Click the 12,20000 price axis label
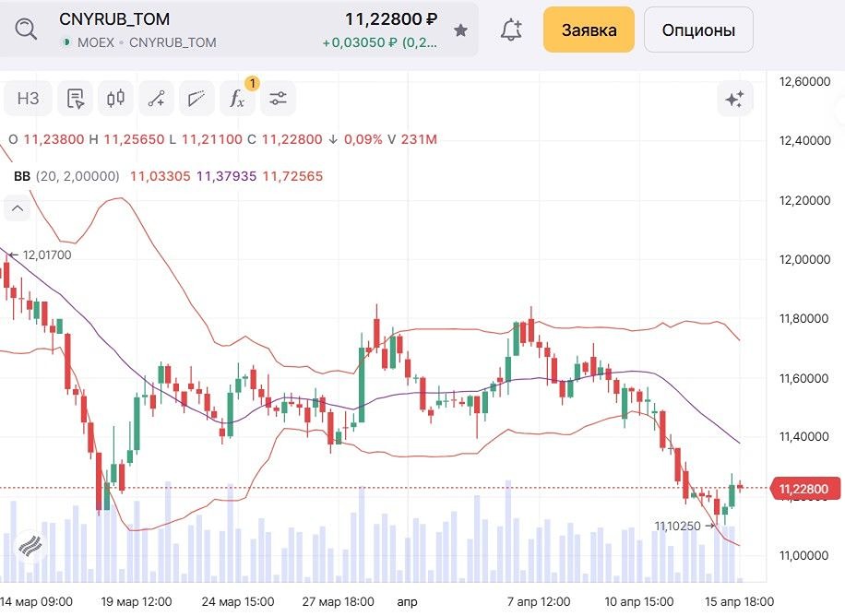This screenshot has height=616, width=845. (x=804, y=200)
